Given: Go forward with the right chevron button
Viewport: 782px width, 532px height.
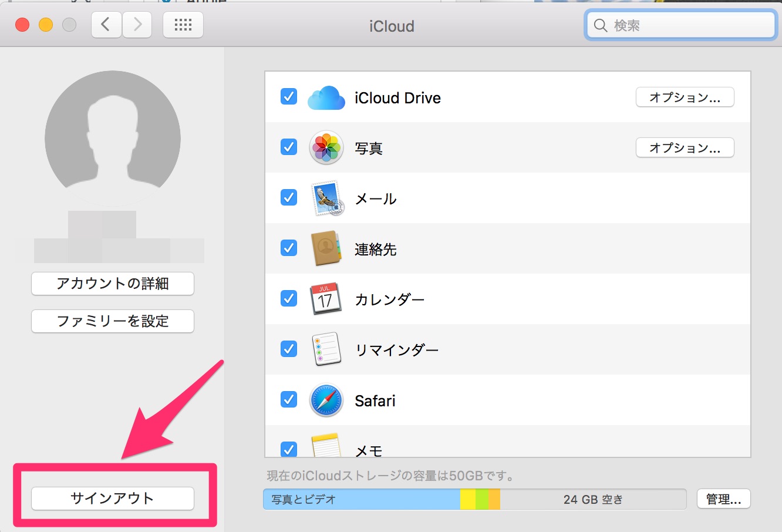Looking at the screenshot, I should coord(137,25).
